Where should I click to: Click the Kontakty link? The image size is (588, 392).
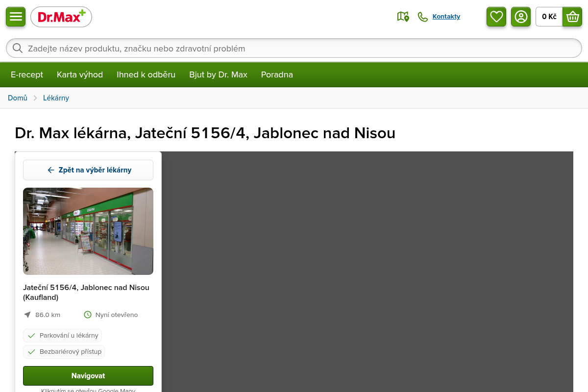tap(446, 17)
